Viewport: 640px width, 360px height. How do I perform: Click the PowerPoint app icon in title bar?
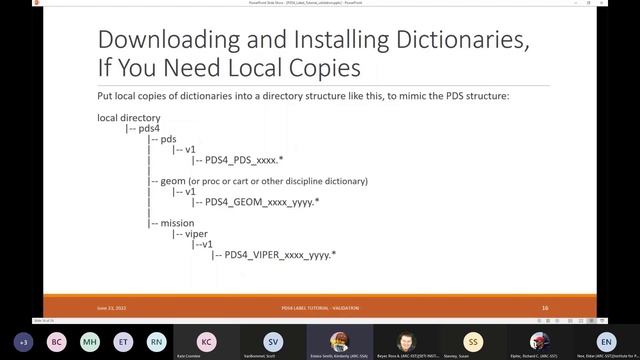coord(37,2)
